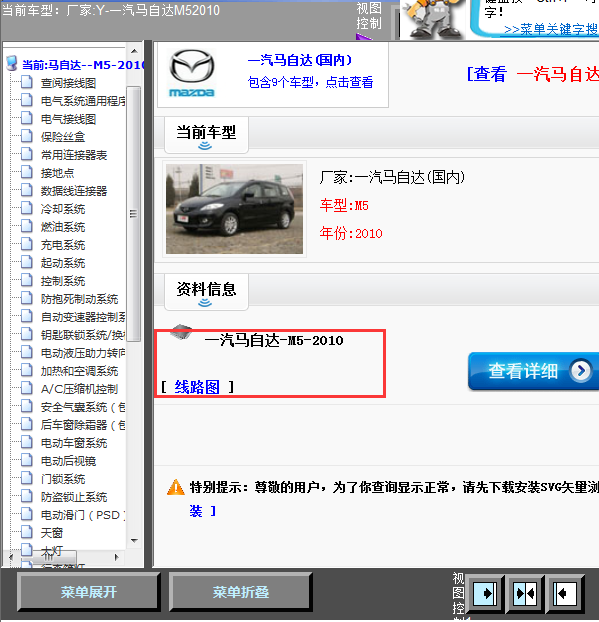Click the document icon beside 保险丝盒

point(27,136)
